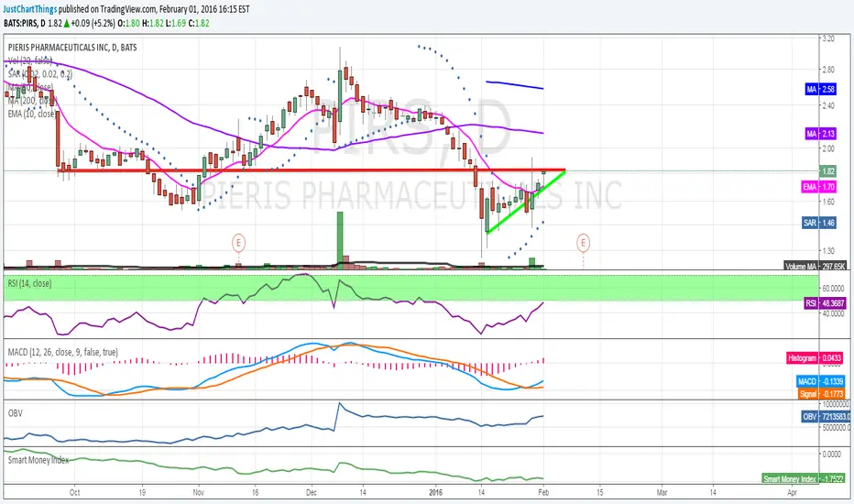Image resolution: width=854 pixels, height=504 pixels.
Task: Click the 3.20 price scale label
Action: pyautogui.click(x=828, y=38)
